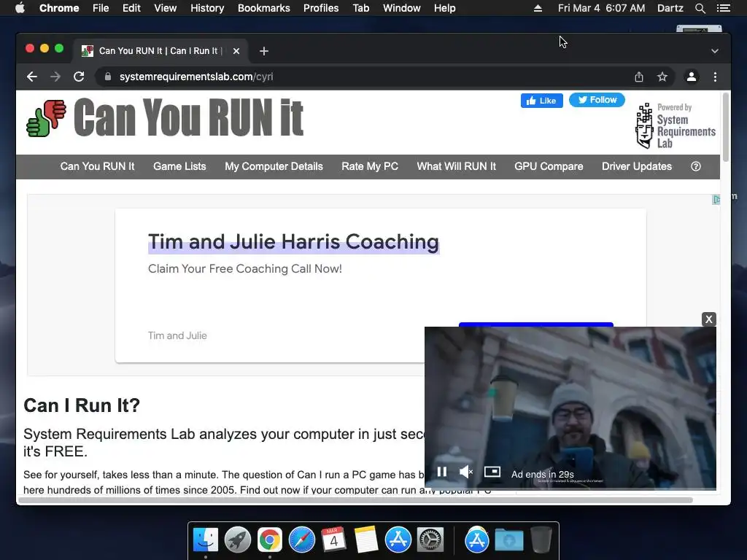The height and width of the screenshot is (560, 747).
Task: Open My Computer Details page
Action: pos(274,166)
